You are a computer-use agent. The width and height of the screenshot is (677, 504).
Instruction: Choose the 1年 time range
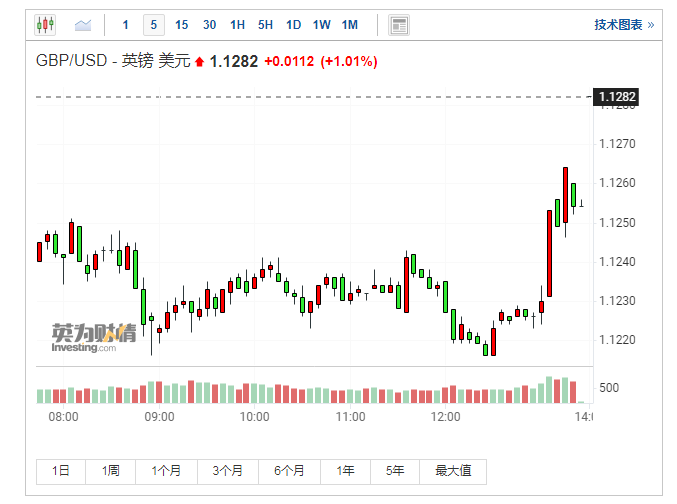[x=345, y=471]
